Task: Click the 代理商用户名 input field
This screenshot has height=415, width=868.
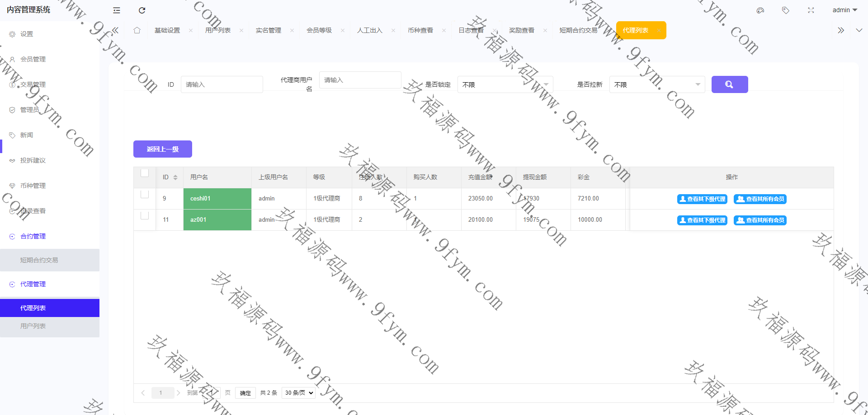Action: (x=360, y=80)
